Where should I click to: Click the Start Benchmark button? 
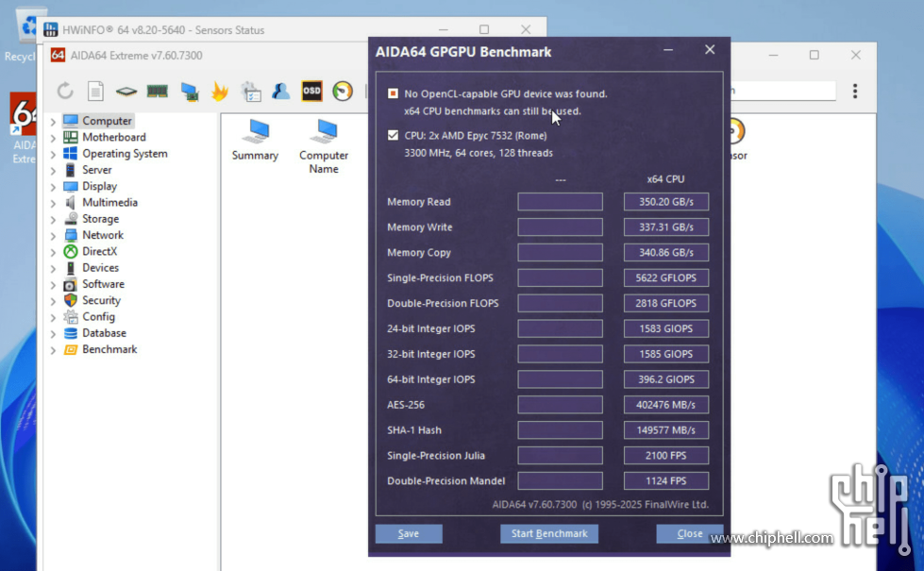[549, 533]
